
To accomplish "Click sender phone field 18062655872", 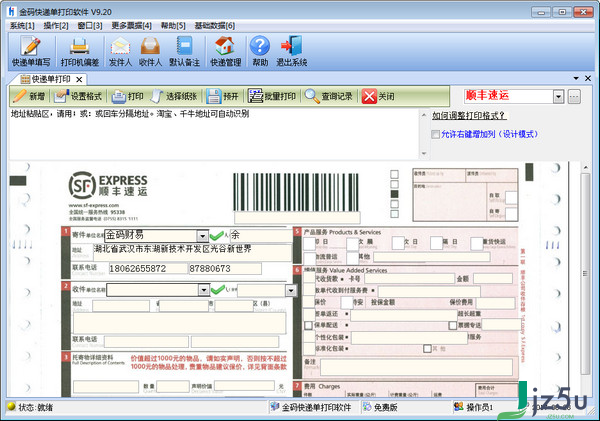I will [x=148, y=268].
